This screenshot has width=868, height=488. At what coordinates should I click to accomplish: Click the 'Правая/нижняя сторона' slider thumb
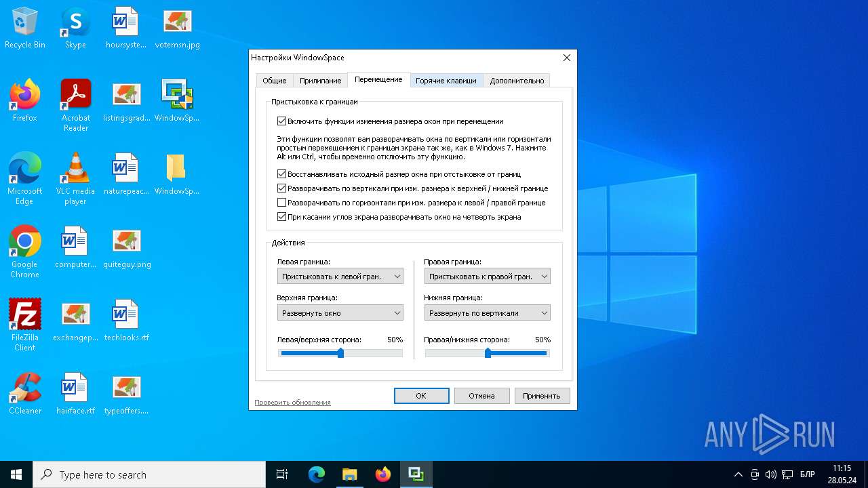click(x=488, y=353)
